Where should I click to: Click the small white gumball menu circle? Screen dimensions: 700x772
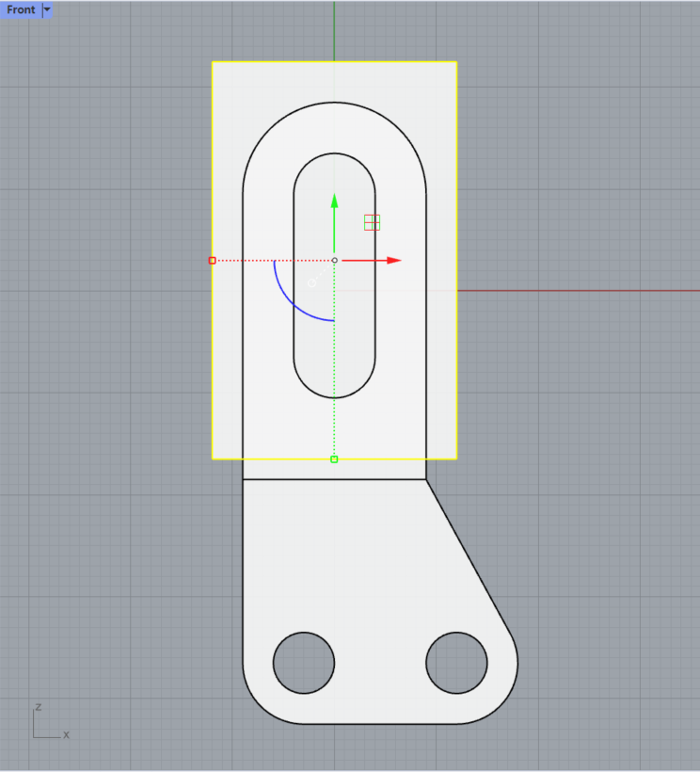point(311,283)
